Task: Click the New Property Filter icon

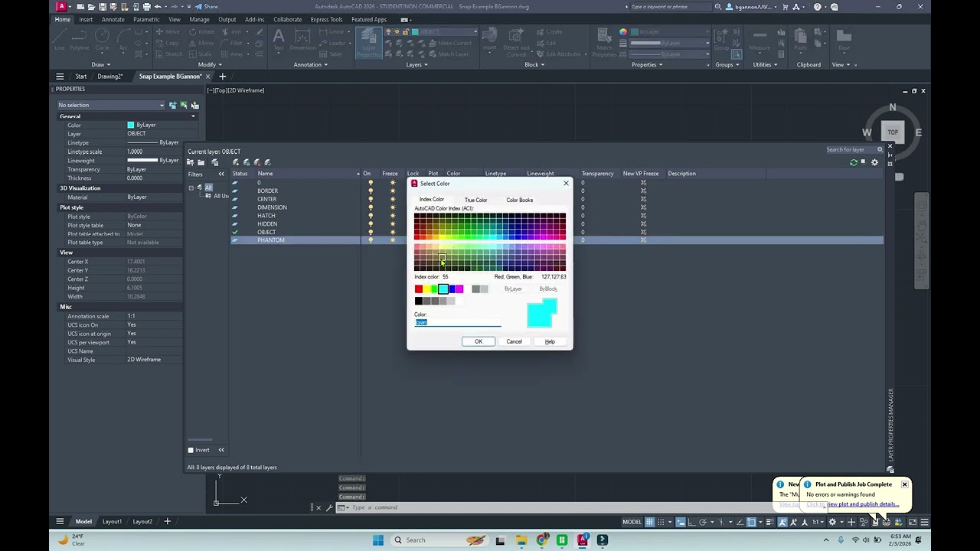Action: pos(191,162)
